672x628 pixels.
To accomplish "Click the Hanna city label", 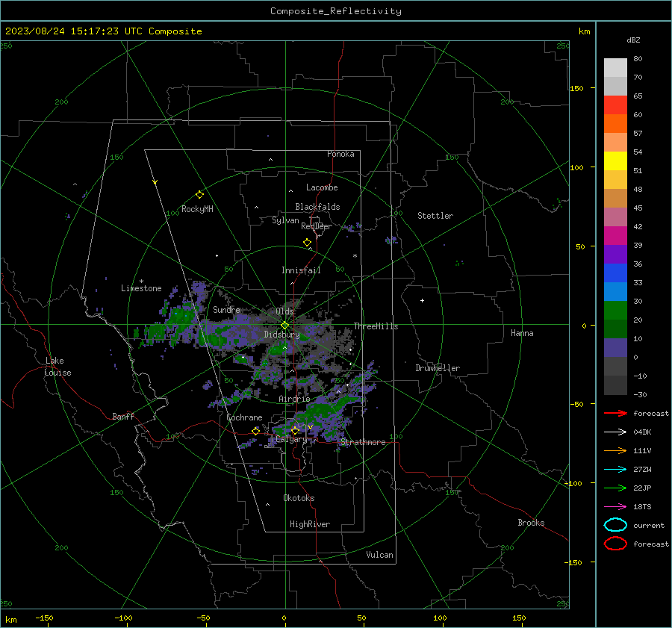I will [522, 333].
